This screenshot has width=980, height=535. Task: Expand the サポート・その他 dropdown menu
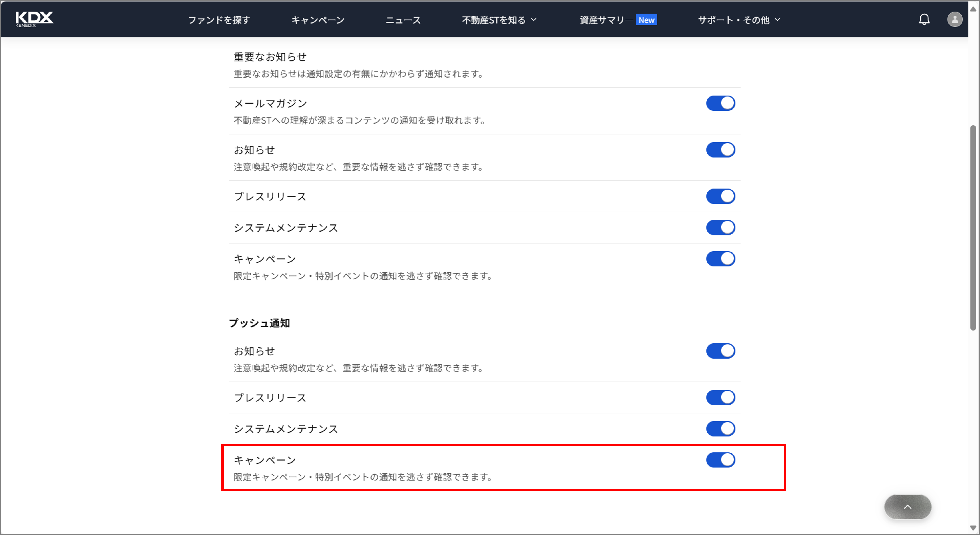click(x=739, y=20)
